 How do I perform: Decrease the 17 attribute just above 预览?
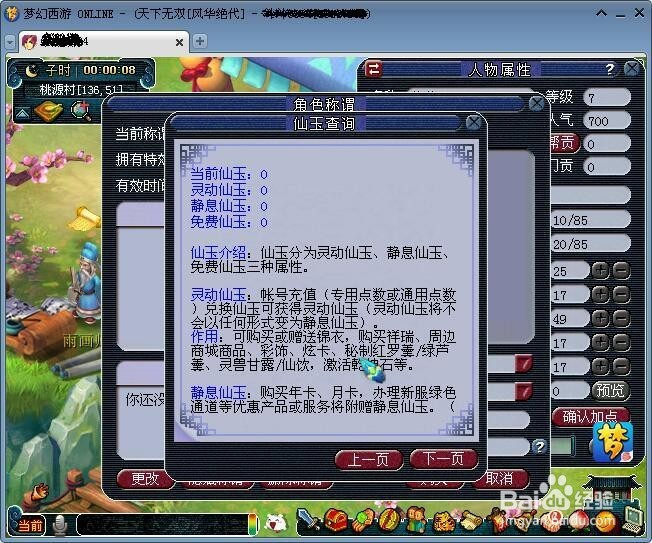click(x=621, y=367)
